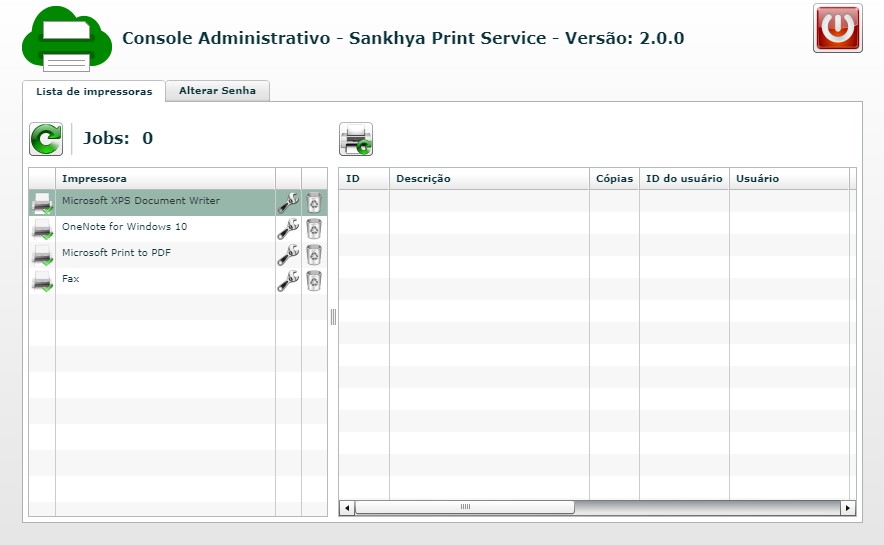Screen dimensions: 884x545
Task: Click the printer reprint jobs icon
Action: pyautogui.click(x=356, y=139)
